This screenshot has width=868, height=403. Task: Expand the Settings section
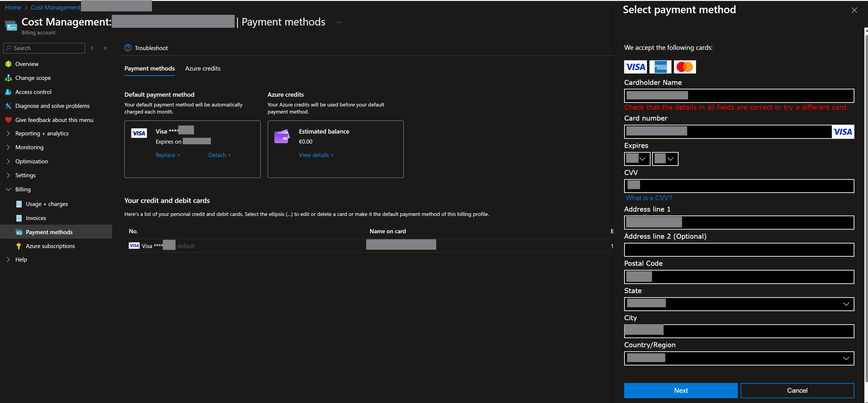pyautogui.click(x=8, y=175)
